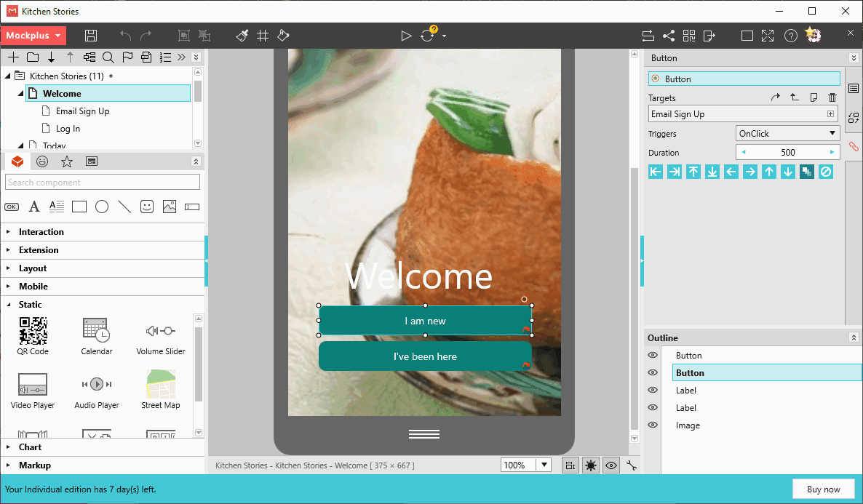Open the Grid settings icon
Viewport: 863px width, 504px height.
pos(263,35)
